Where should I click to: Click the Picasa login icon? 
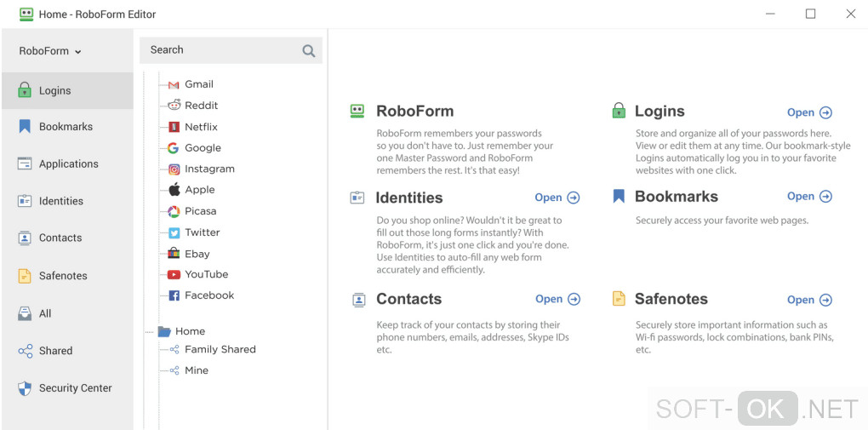(x=174, y=211)
